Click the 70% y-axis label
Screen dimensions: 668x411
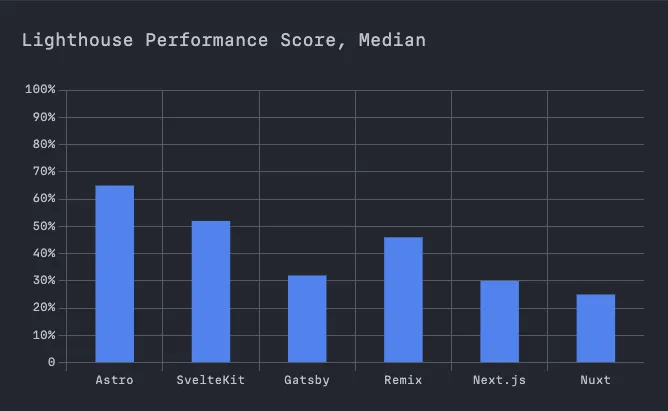(x=44, y=171)
